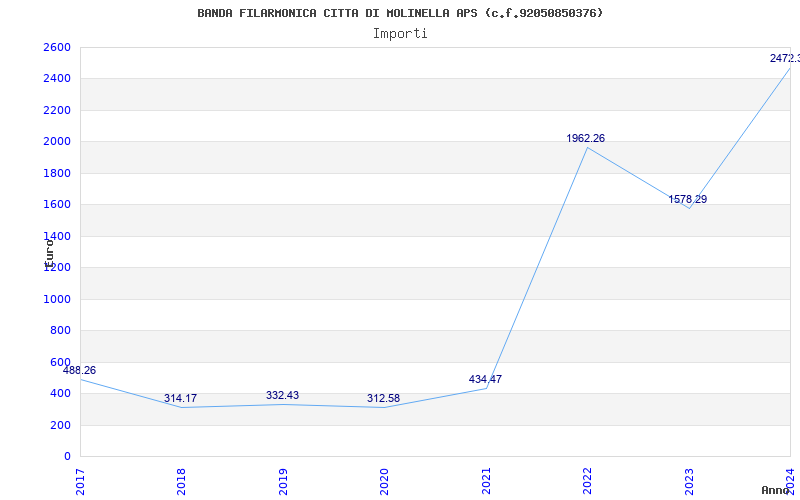This screenshot has height=500, width=800.
Task: Select the 1578.29 data label
Action: coord(687,199)
